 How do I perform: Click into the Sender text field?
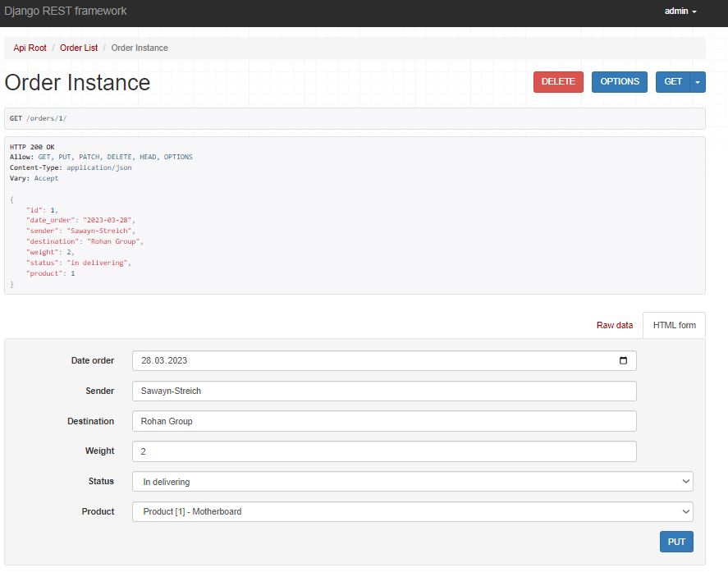point(383,391)
